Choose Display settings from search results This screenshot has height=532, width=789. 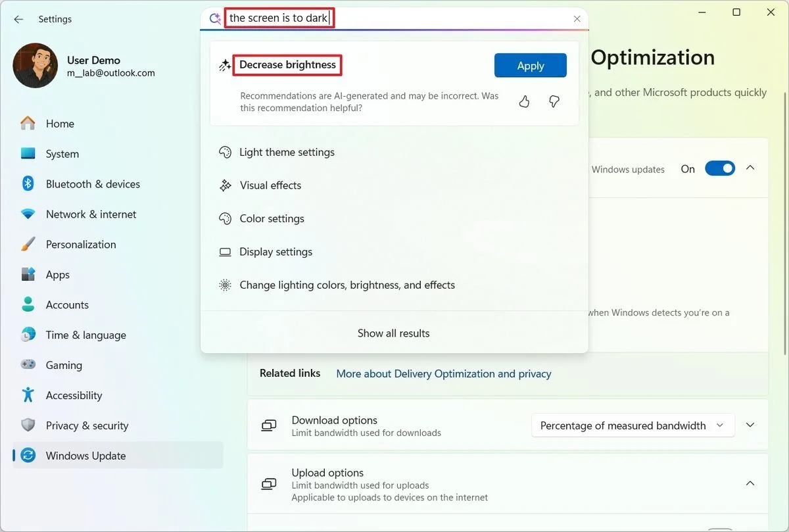[x=275, y=252]
